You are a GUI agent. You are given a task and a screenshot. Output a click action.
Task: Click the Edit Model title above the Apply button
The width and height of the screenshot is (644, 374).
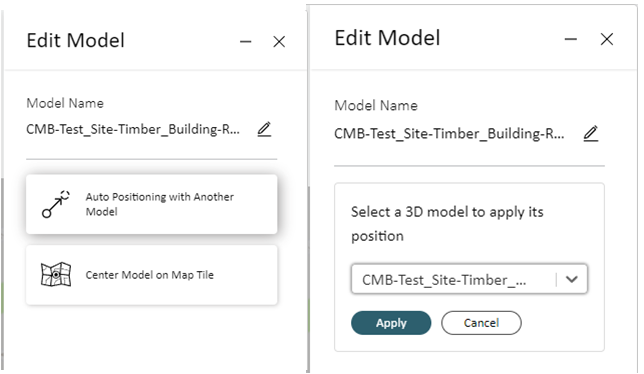point(387,38)
